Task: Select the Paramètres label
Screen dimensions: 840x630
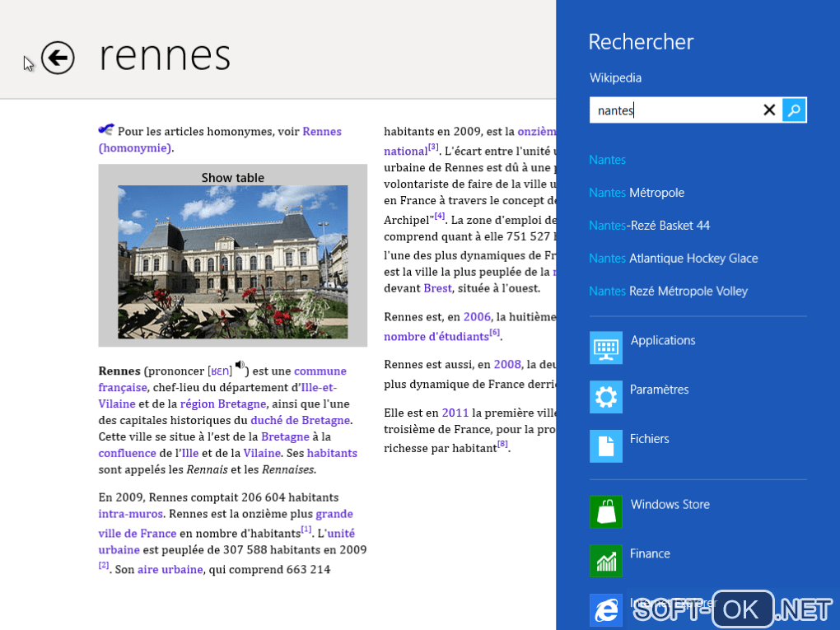Action: [659, 390]
